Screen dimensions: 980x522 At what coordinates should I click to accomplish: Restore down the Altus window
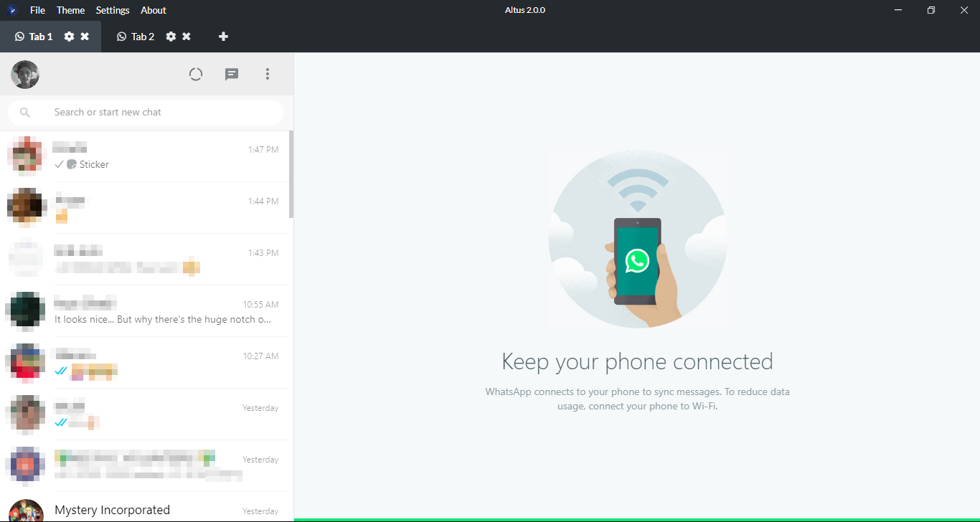[931, 10]
